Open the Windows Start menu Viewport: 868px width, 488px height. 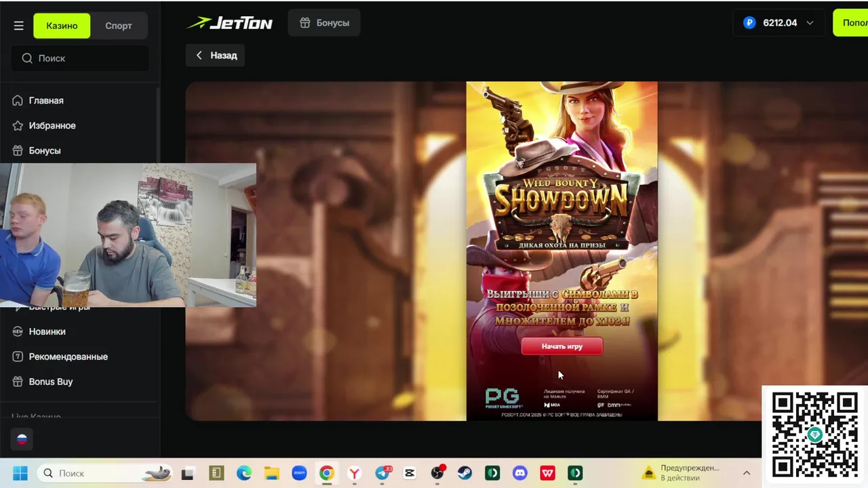pos(20,473)
